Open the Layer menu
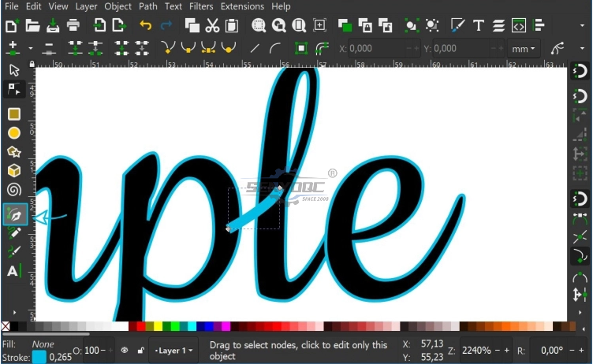Viewport: 593px width, 364px height. (x=86, y=6)
